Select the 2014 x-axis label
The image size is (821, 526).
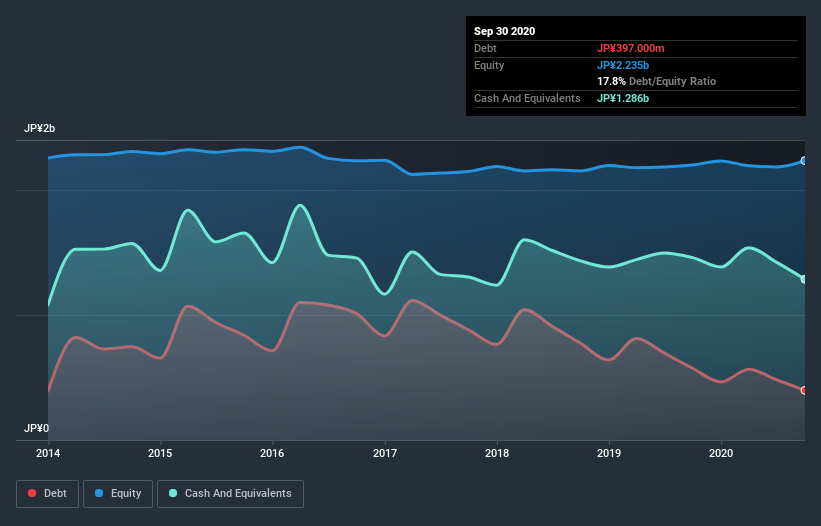tap(48, 453)
